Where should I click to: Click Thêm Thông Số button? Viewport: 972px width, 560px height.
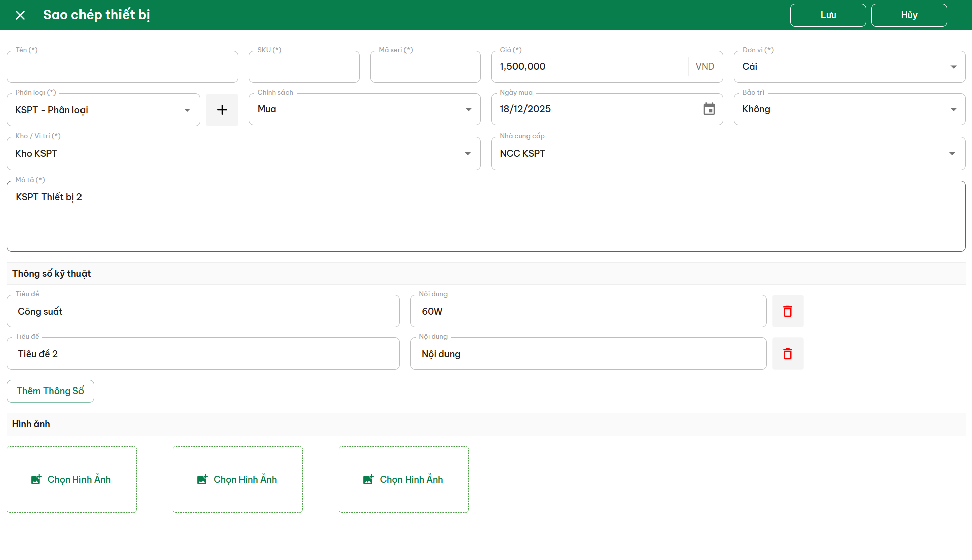(x=50, y=391)
